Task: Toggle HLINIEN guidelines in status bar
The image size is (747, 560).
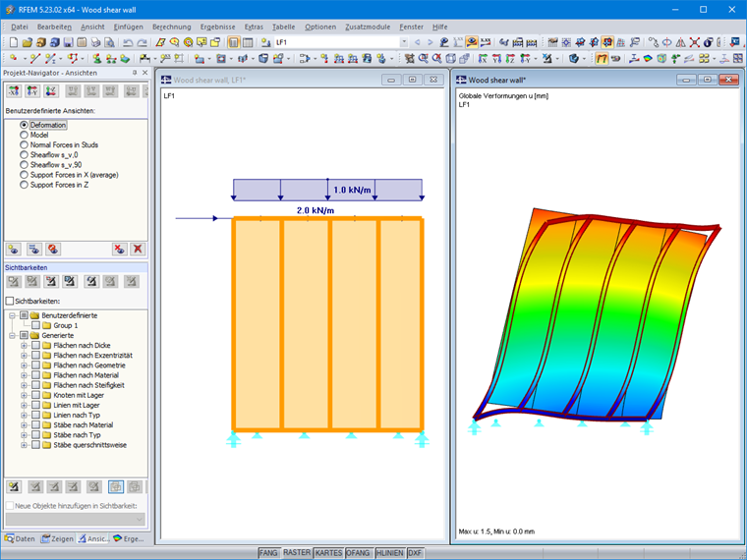Action: [x=390, y=553]
